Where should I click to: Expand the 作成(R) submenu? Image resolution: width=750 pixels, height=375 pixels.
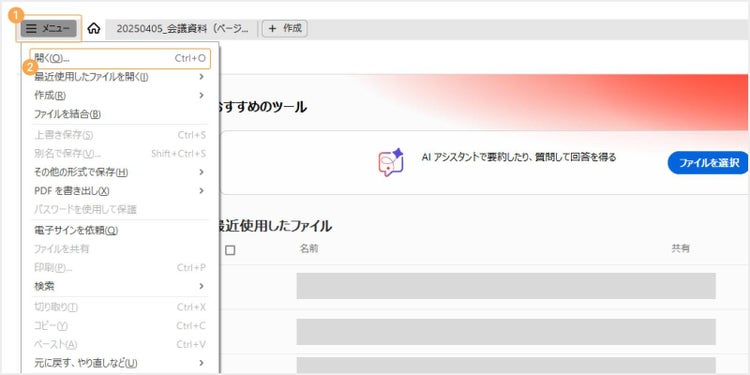120,95
